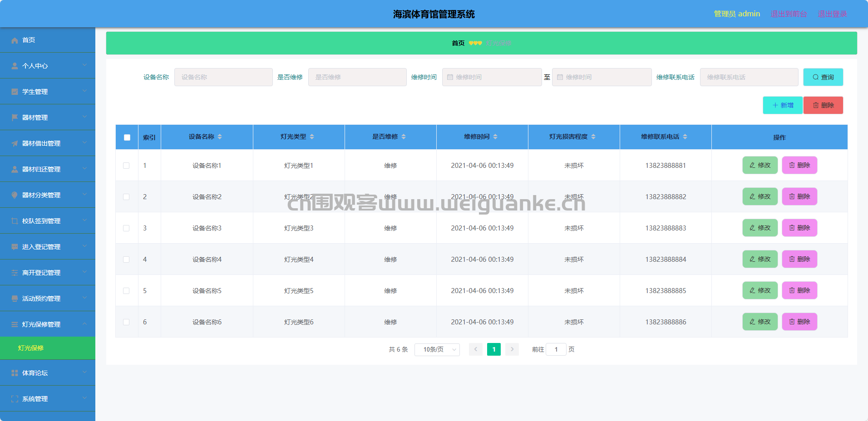Check the row checkbox for 设备名称1
The height and width of the screenshot is (421, 868).
pos(126,166)
